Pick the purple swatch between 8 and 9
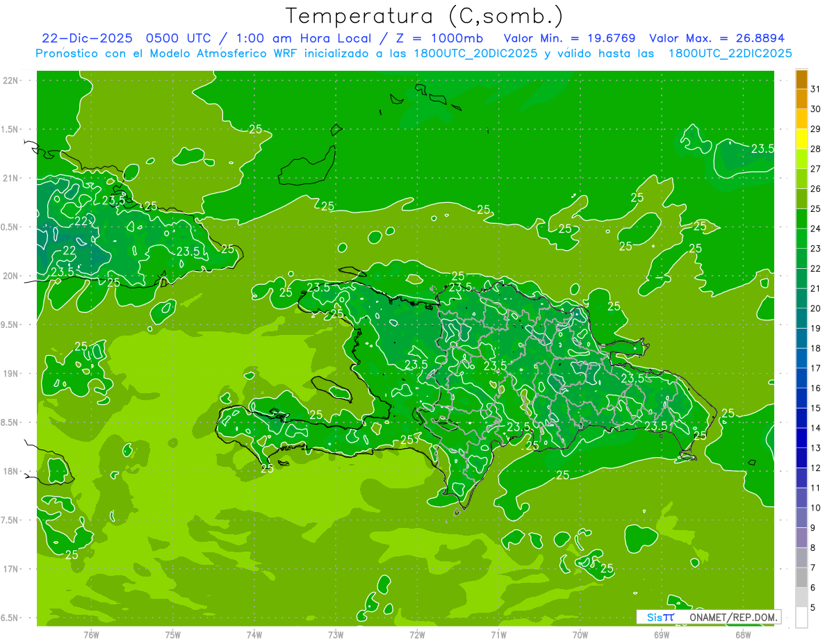This screenshot has width=834, height=644. tap(801, 538)
